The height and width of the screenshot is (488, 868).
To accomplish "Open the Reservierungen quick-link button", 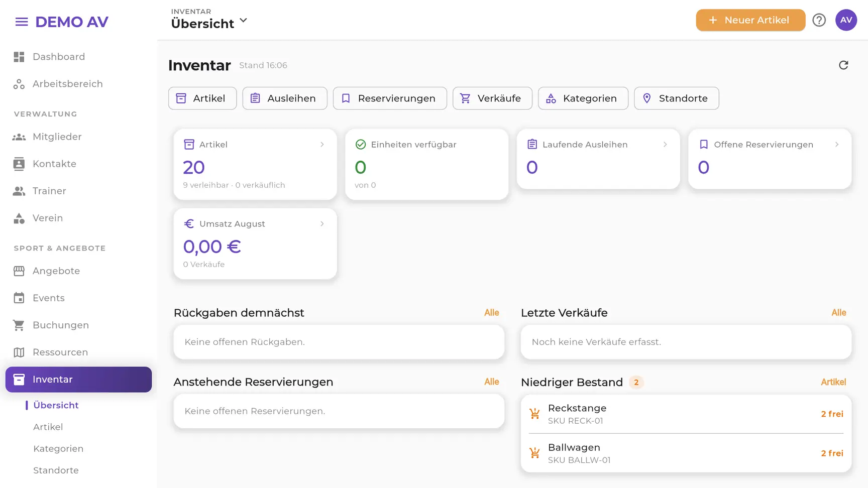I will tap(390, 98).
